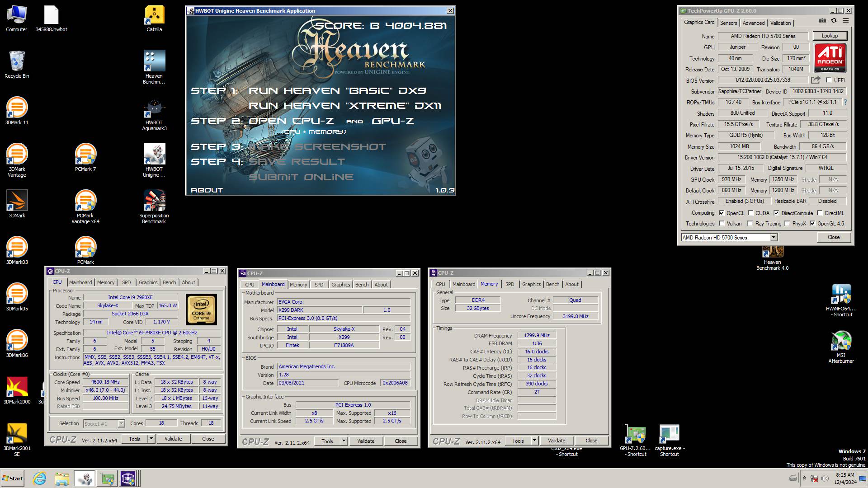
Task: Show hidden system tray icons
Action: (804, 478)
